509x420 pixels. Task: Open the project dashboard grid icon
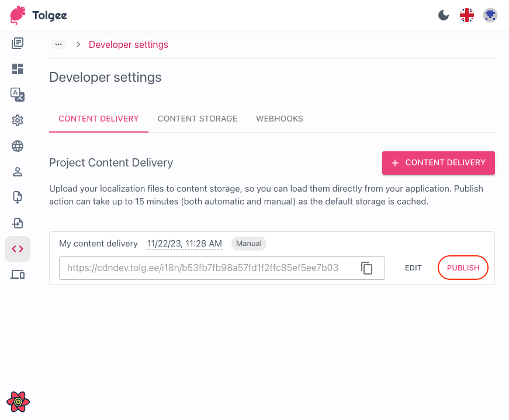click(x=18, y=69)
